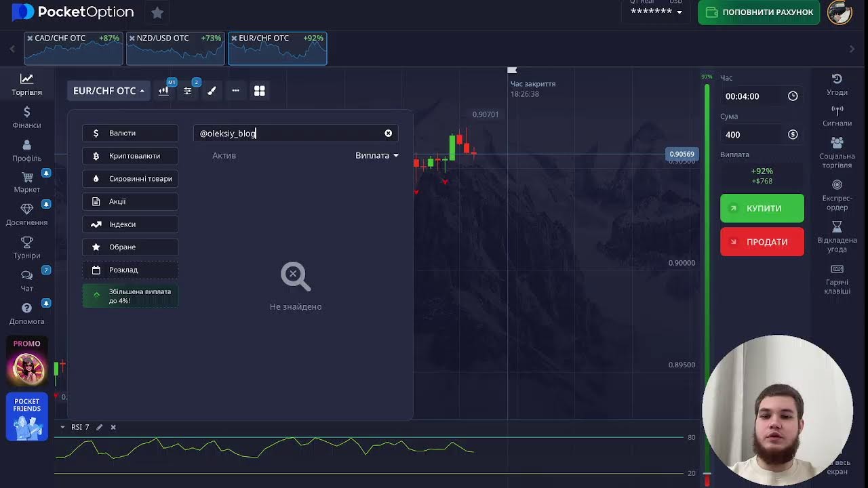
Task: Click the Актив column header
Action: tap(224, 156)
